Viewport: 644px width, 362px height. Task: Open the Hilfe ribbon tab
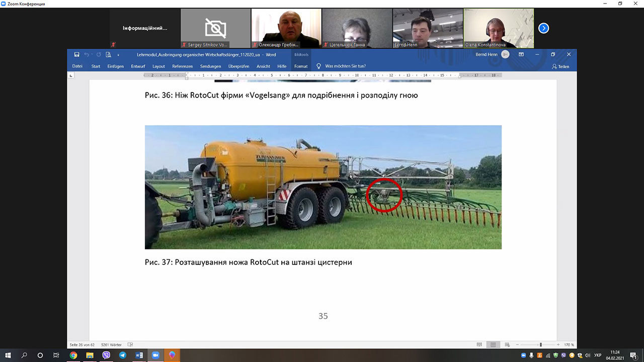282,66
